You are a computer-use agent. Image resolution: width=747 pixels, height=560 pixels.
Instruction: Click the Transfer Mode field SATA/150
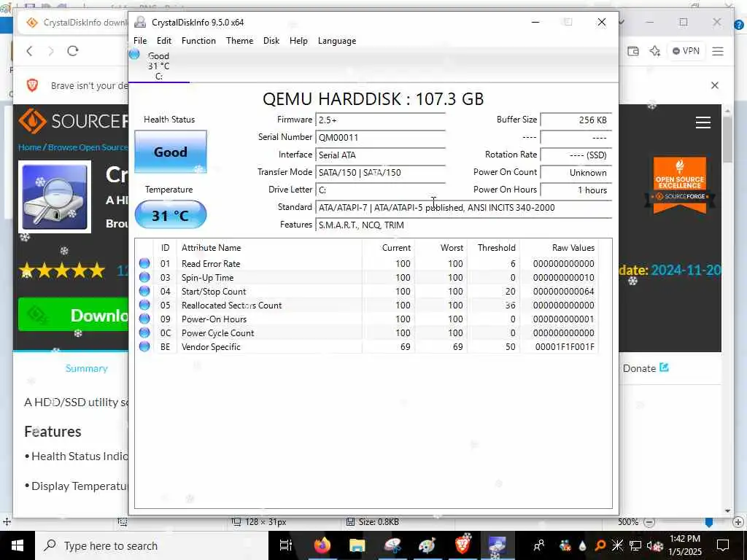tap(381, 172)
